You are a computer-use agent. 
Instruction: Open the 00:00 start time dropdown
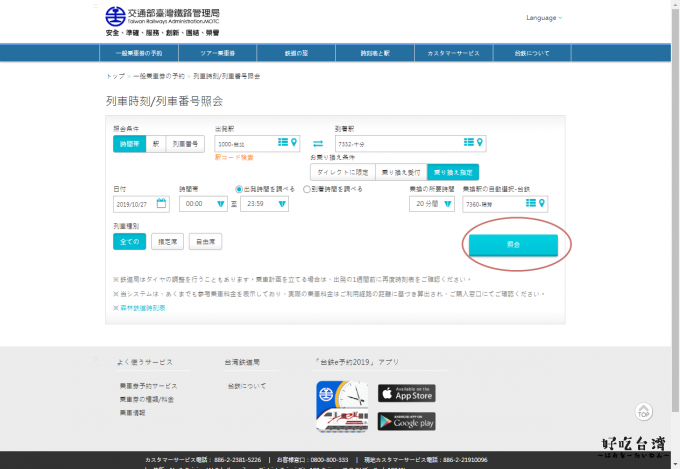pyautogui.click(x=203, y=204)
